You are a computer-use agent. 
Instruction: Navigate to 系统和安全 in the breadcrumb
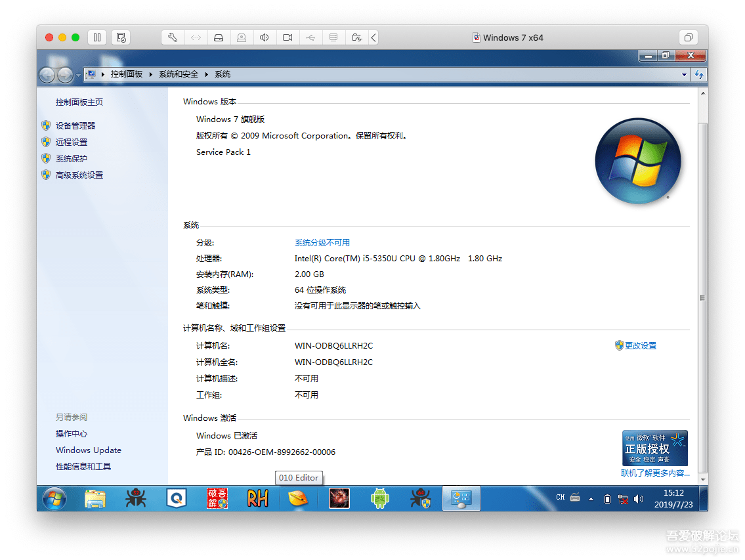click(178, 74)
